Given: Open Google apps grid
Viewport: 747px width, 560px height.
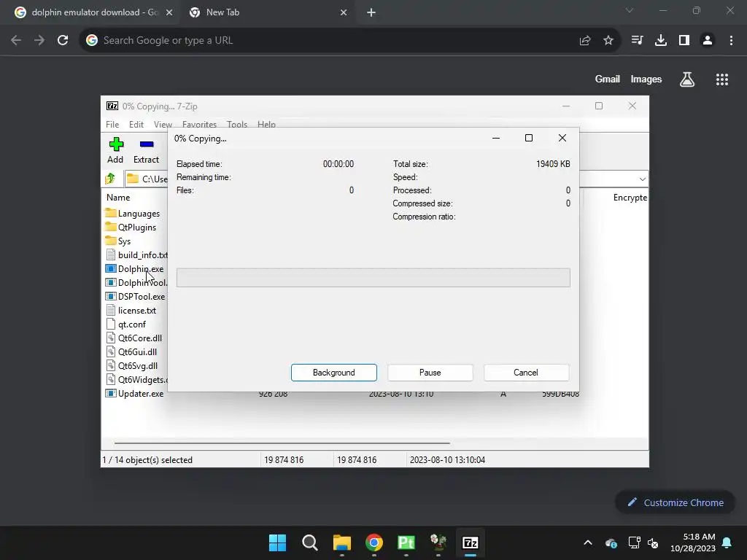Looking at the screenshot, I should click(x=722, y=79).
